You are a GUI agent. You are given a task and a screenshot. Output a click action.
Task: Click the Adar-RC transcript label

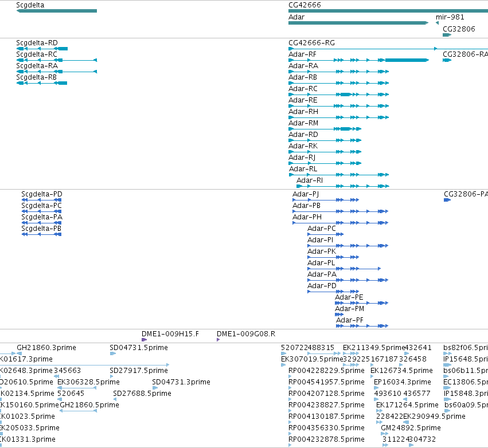click(x=303, y=89)
